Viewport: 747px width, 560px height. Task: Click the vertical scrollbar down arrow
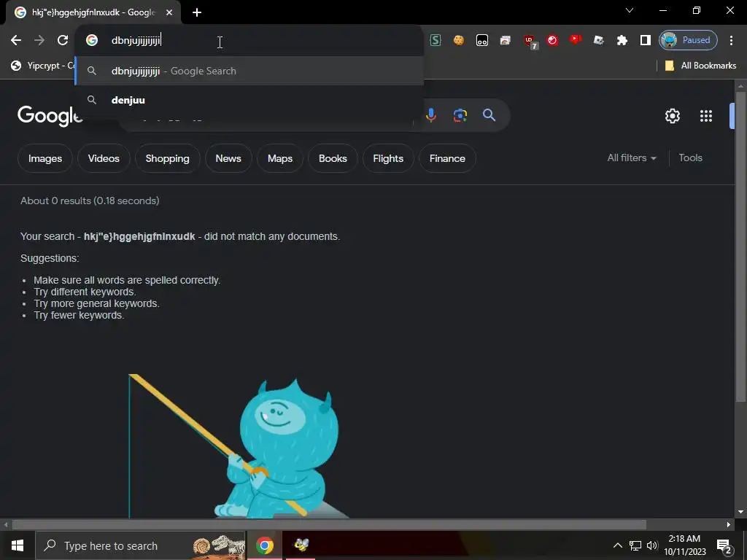[x=740, y=512]
